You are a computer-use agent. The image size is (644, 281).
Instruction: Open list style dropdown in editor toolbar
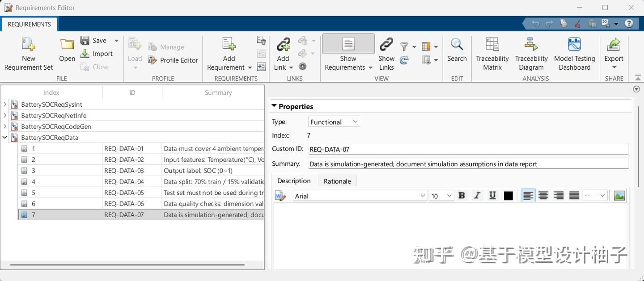point(595,196)
